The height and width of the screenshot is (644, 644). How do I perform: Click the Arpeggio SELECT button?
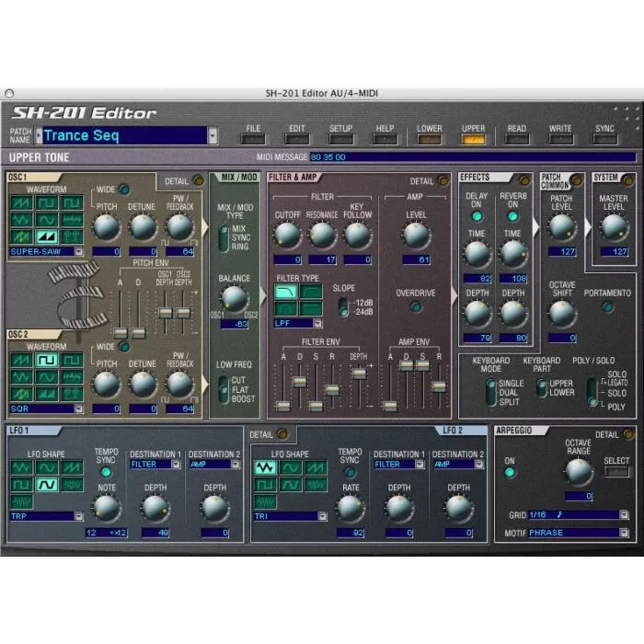[x=617, y=472]
